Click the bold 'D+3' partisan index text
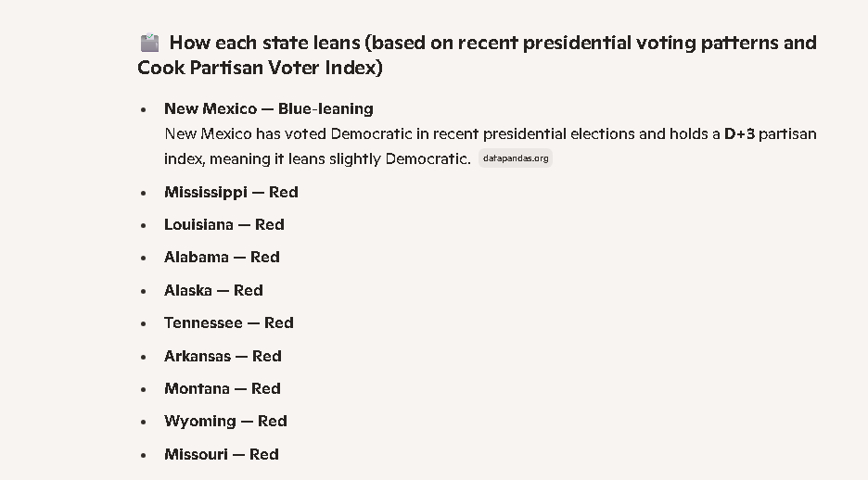This screenshot has width=868, height=480. tap(741, 133)
